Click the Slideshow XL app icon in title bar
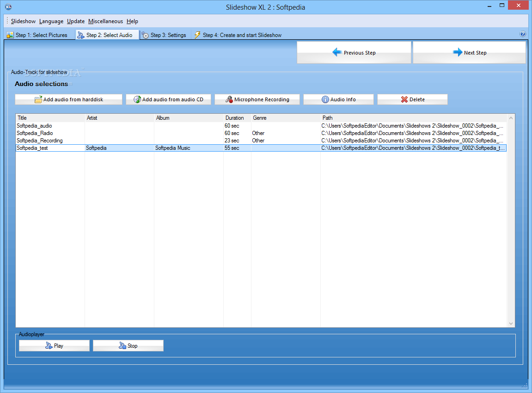Image resolution: width=532 pixels, height=393 pixels. click(8, 7)
